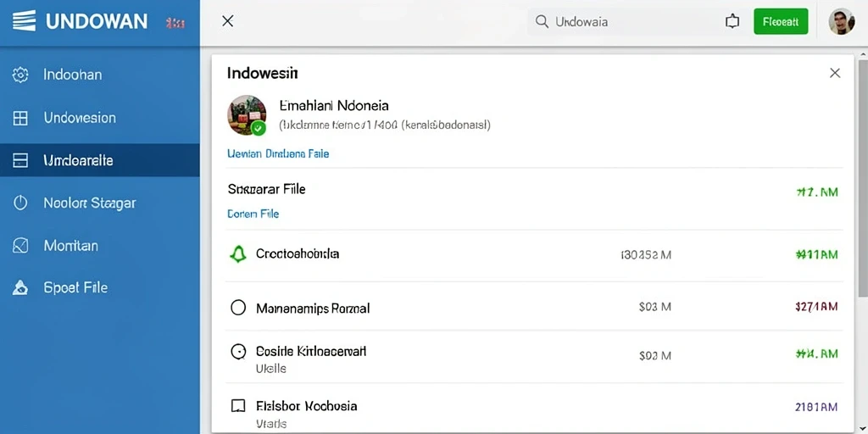Click the icon beside Elalsbor Ncohosia

(238, 406)
